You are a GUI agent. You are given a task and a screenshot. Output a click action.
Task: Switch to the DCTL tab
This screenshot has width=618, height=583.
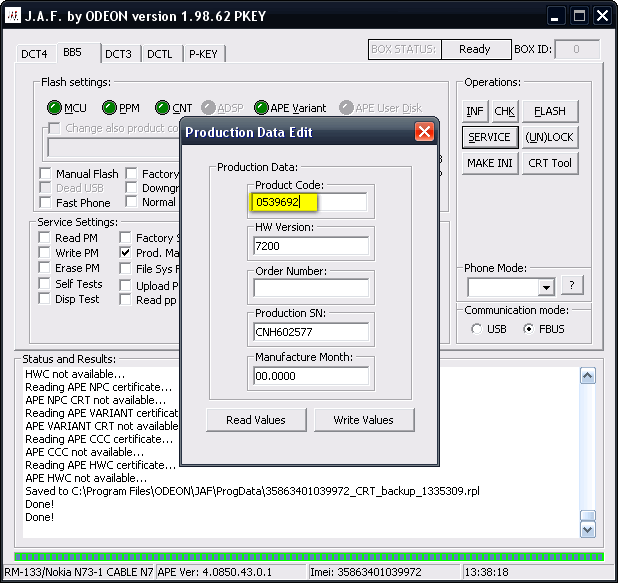(160, 54)
